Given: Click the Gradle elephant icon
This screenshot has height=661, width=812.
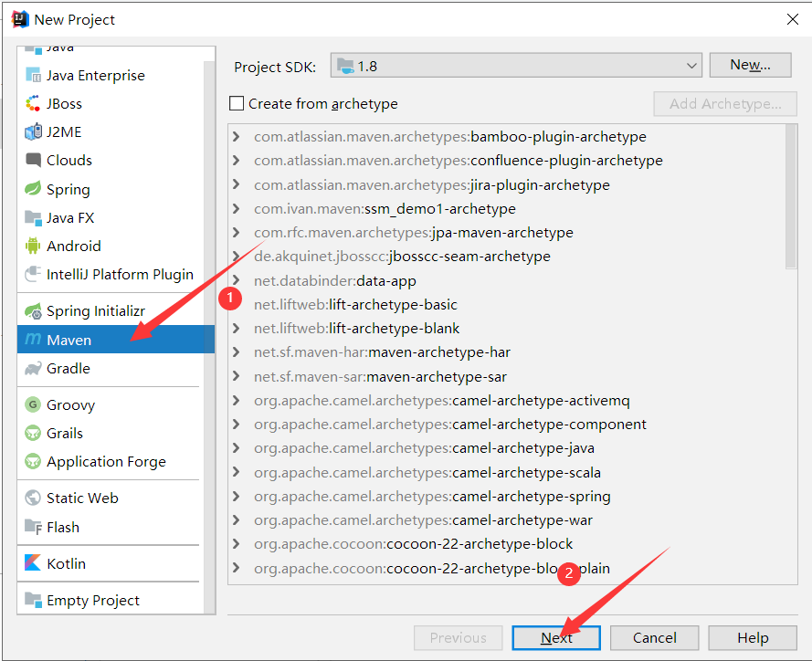Looking at the screenshot, I should tap(33, 369).
